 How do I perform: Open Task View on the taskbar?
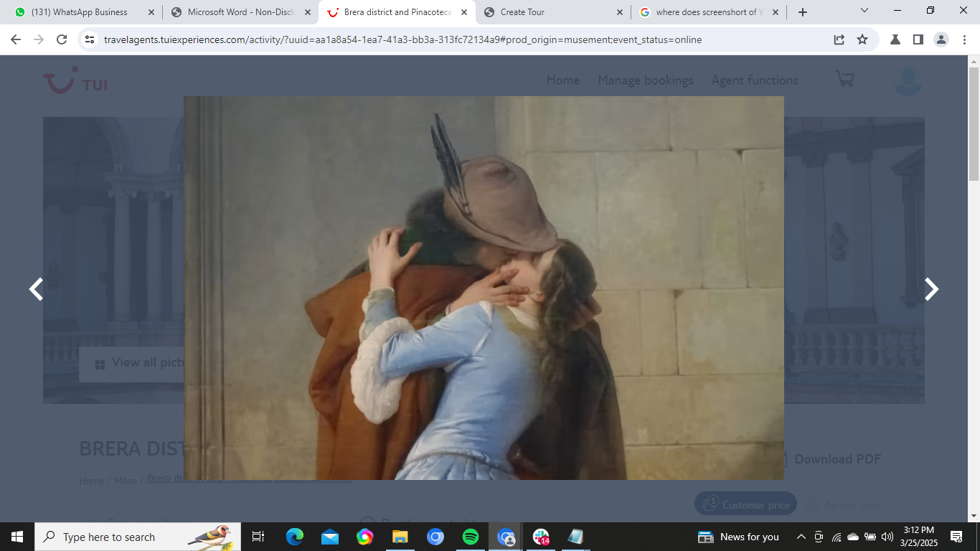point(258,537)
